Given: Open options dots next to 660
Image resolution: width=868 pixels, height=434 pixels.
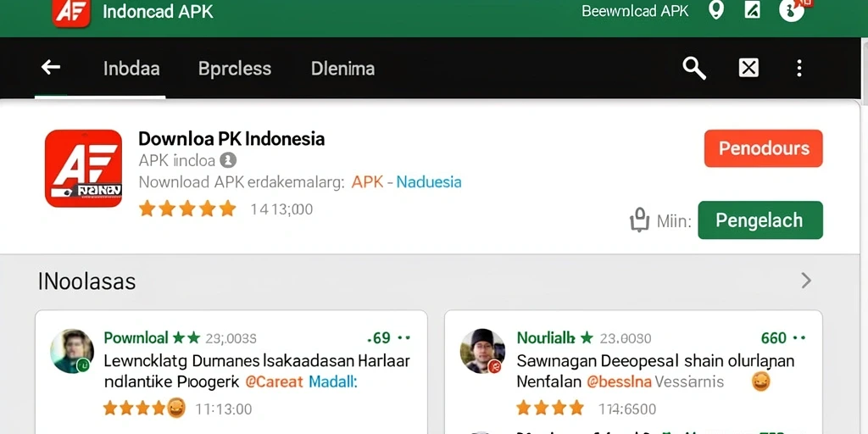Looking at the screenshot, I should click(798, 337).
